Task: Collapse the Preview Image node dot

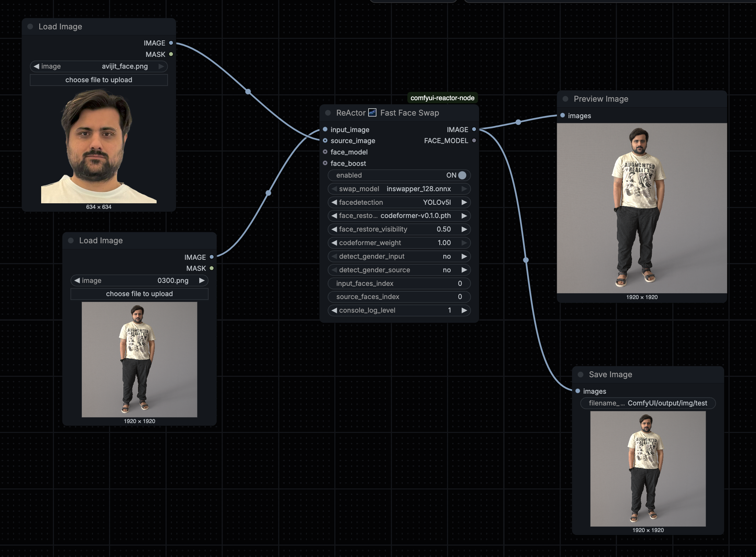Action: coord(566,99)
